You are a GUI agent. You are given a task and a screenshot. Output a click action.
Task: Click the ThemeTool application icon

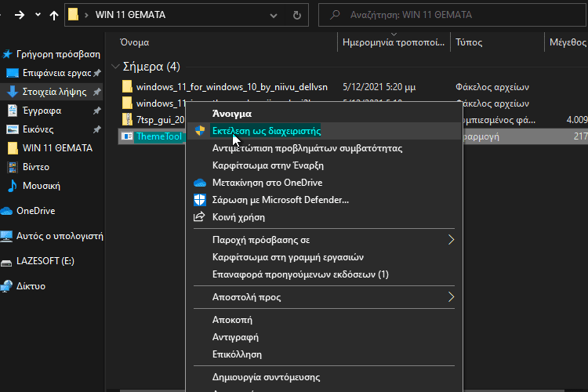coord(127,136)
